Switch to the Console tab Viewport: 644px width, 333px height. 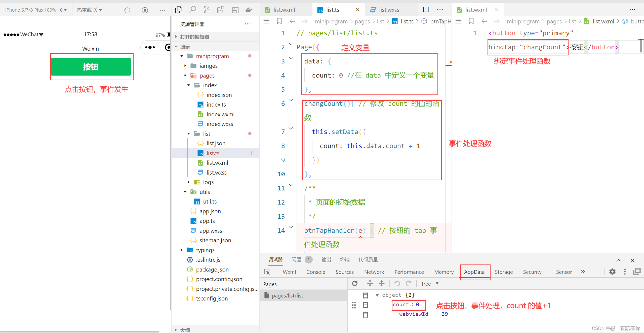coord(315,272)
